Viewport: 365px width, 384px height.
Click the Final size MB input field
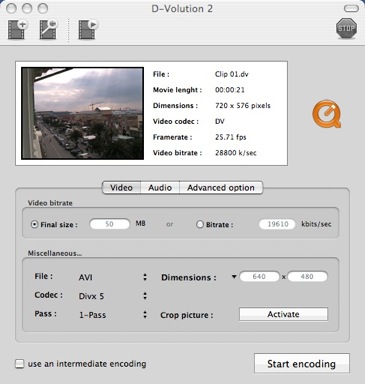[110, 224]
